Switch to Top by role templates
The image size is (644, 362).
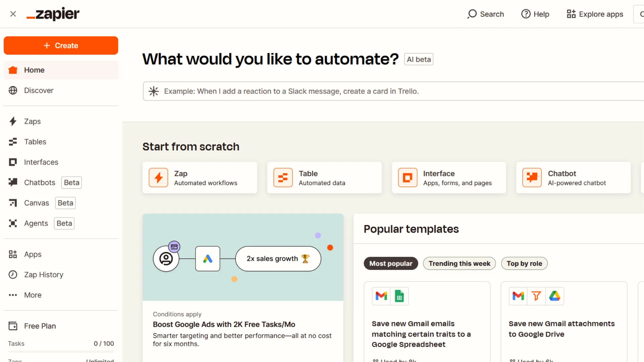click(524, 263)
